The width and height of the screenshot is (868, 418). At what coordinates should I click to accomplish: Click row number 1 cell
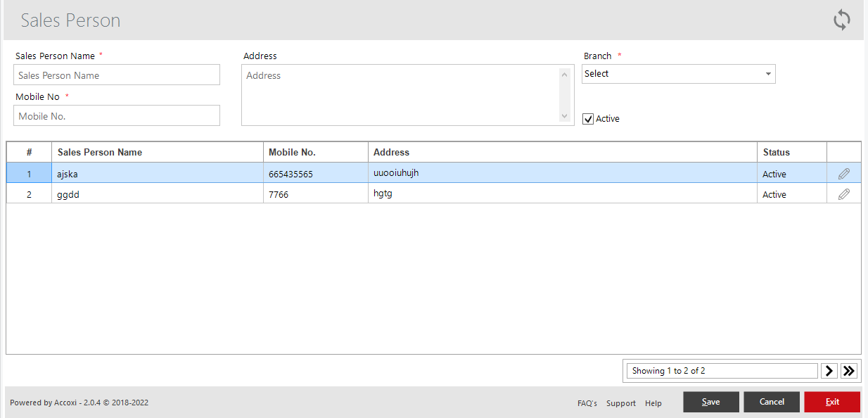(x=29, y=173)
